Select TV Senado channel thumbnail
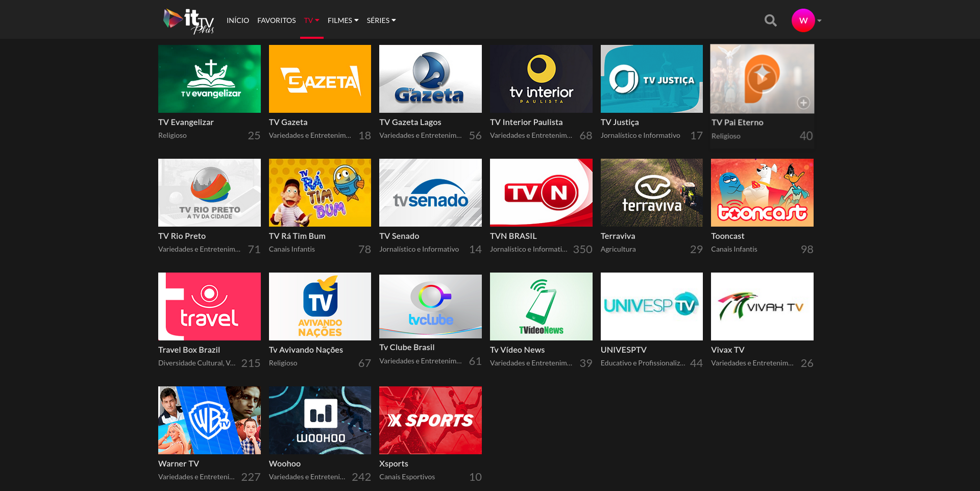 (x=430, y=192)
